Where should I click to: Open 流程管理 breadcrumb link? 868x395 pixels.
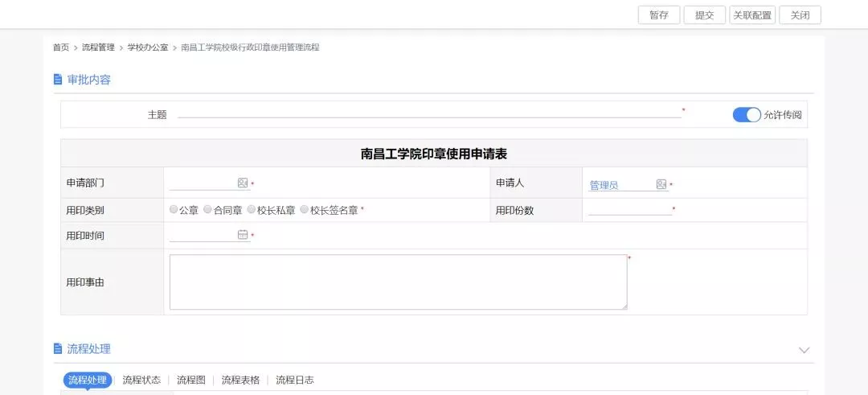coord(98,47)
